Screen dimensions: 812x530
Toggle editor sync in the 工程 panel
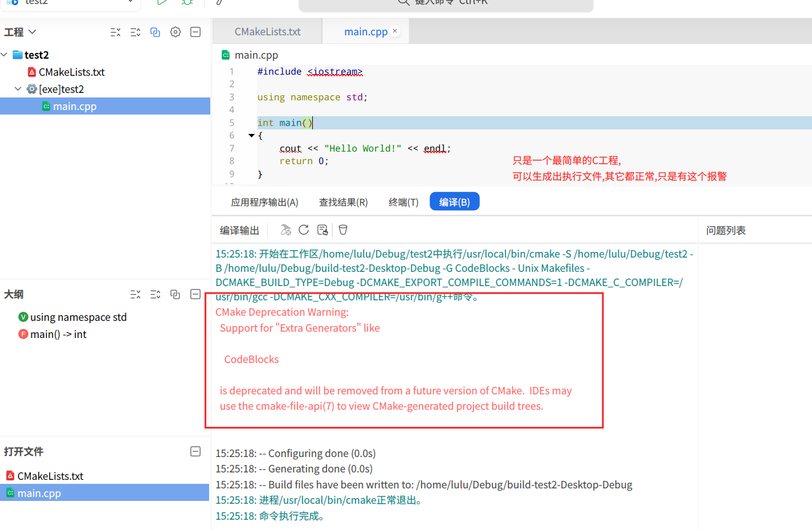[x=155, y=32]
